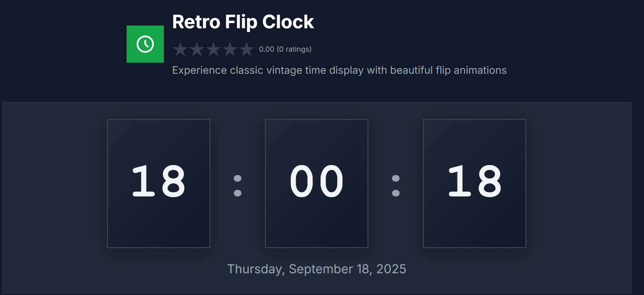Viewport: 644px width, 295px height.
Task: Choose the fourth rating star
Action: 230,49
